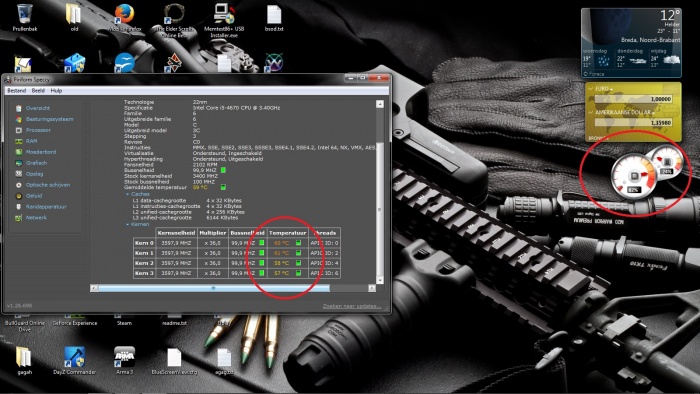Open the Bestand menu
Screen dimensions: 700x394
pyautogui.click(x=17, y=91)
